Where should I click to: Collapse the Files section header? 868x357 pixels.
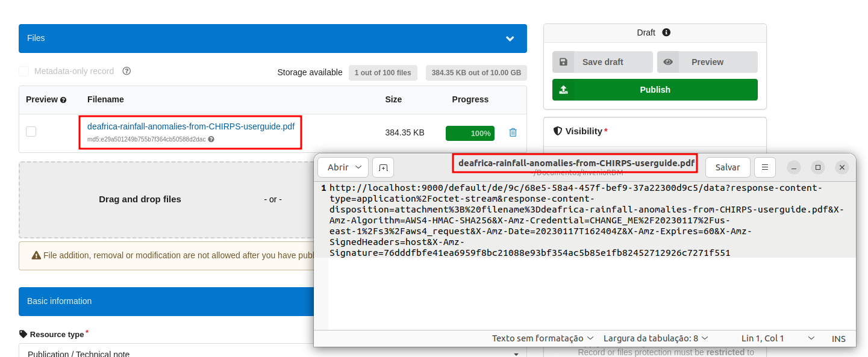pos(510,38)
